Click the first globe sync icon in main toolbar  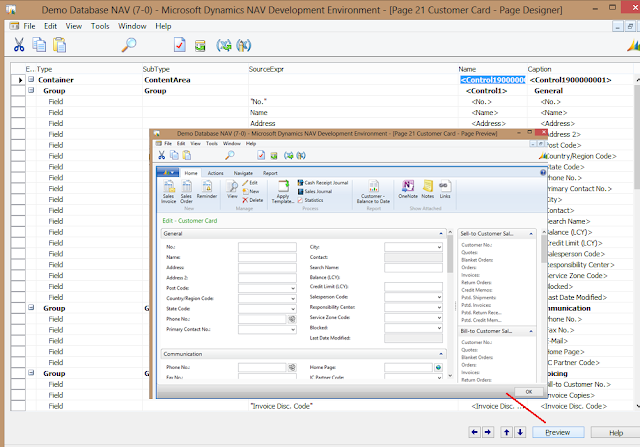pos(224,45)
